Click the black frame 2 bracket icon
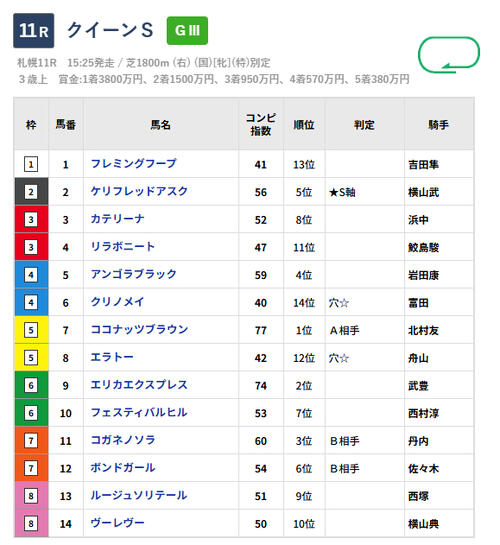 [x=31, y=192]
